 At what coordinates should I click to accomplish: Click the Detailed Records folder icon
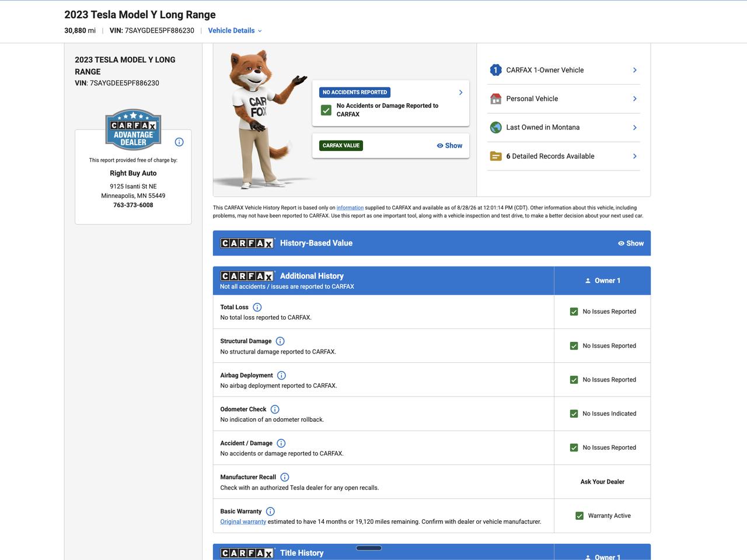click(x=495, y=156)
